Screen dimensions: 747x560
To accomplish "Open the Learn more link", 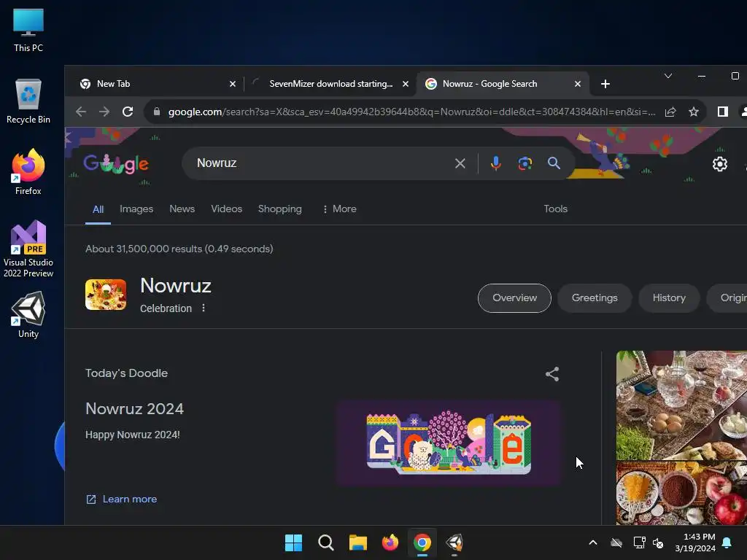I will click(x=122, y=499).
